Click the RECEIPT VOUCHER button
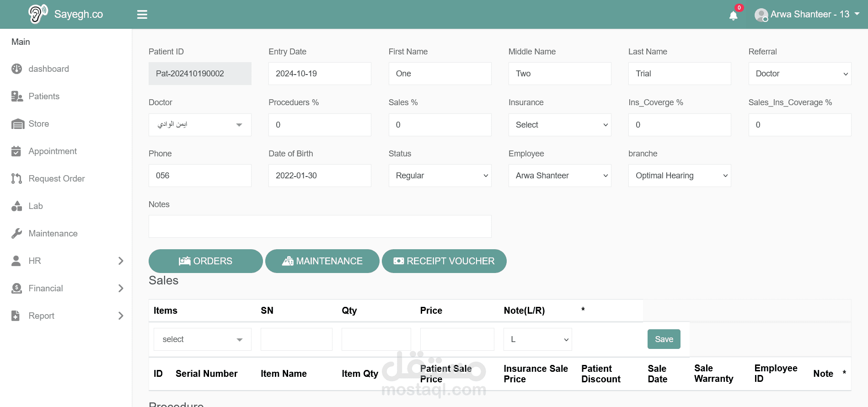This screenshot has width=868, height=407. pyautogui.click(x=444, y=261)
